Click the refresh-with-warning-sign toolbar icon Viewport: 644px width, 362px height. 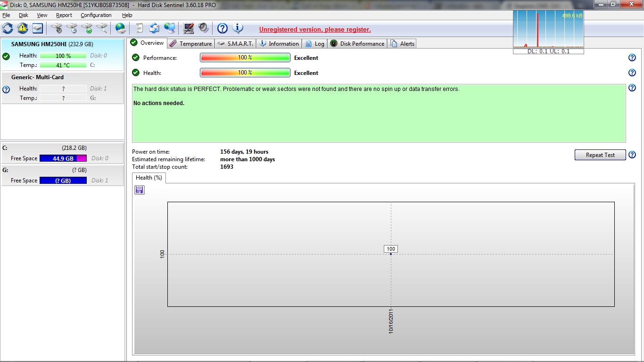(23, 28)
